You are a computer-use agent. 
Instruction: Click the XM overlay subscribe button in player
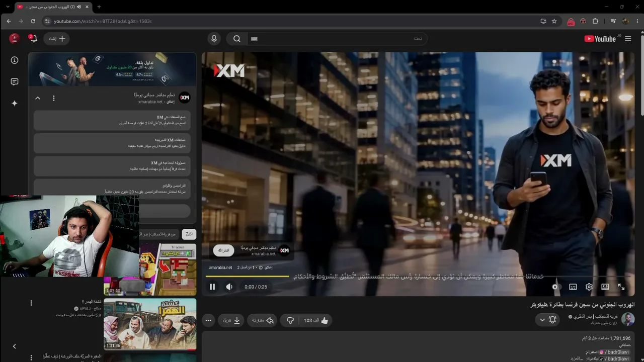tap(224, 250)
